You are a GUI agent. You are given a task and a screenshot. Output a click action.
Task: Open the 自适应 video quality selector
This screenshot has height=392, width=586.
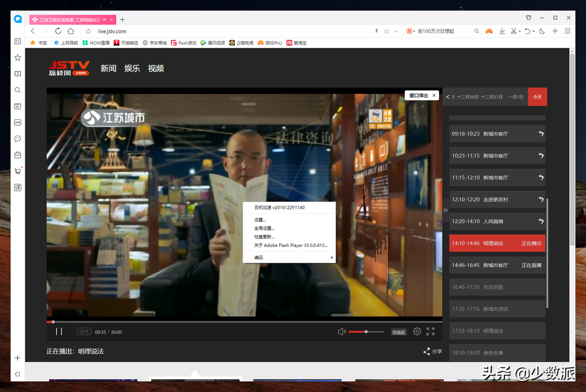point(399,332)
